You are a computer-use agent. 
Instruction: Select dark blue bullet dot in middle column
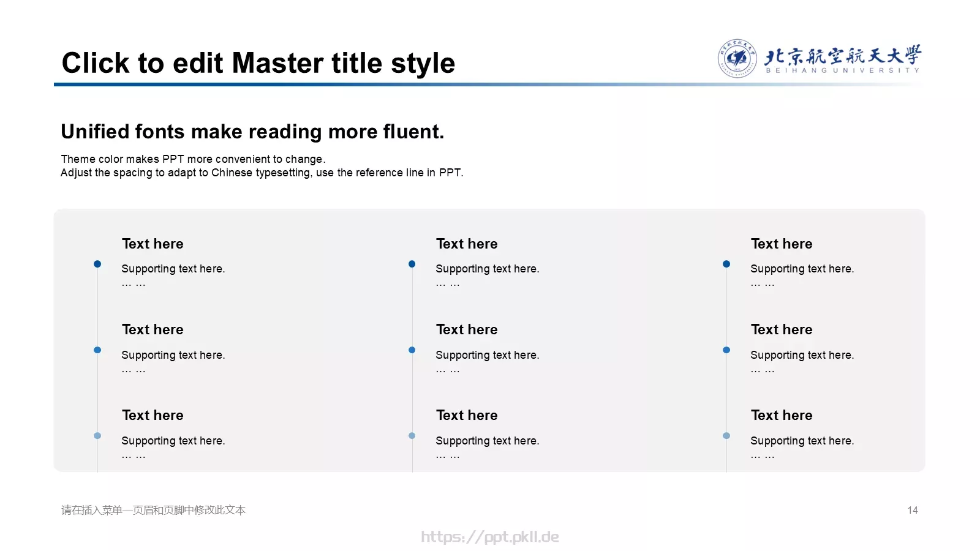click(x=412, y=264)
